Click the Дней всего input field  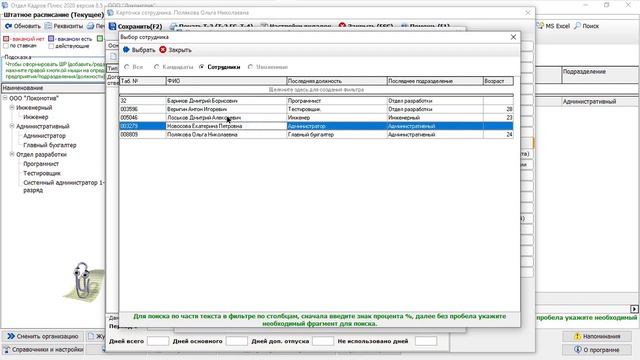pyautogui.click(x=158, y=341)
